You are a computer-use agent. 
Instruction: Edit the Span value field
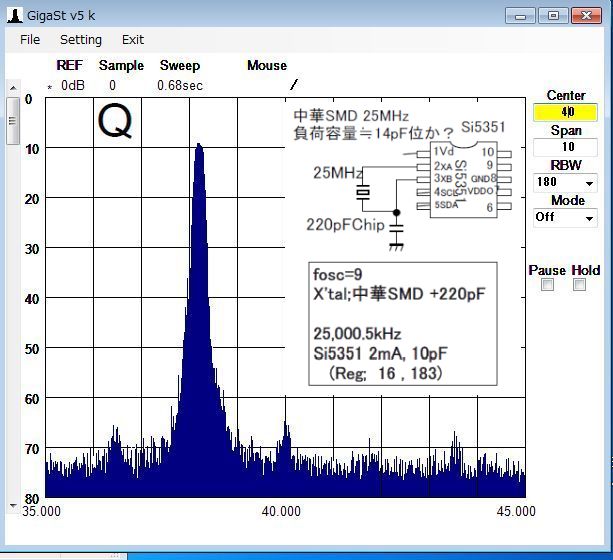pyautogui.click(x=565, y=147)
